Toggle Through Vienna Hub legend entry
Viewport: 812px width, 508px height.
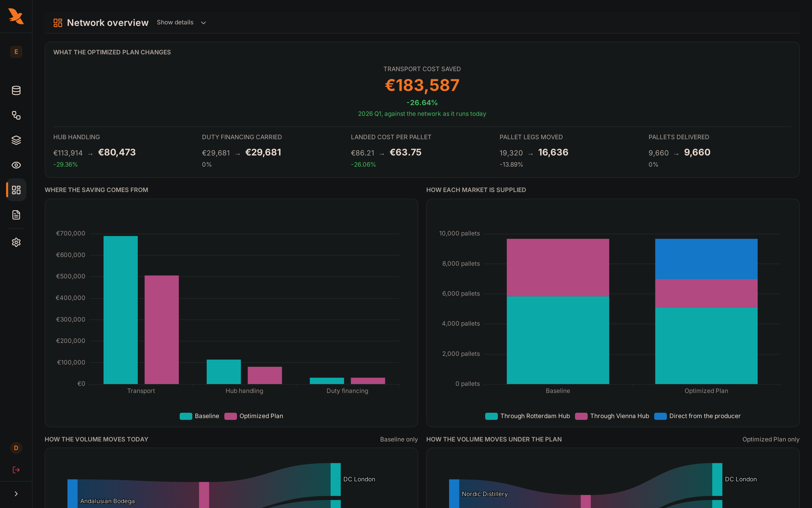pos(612,416)
